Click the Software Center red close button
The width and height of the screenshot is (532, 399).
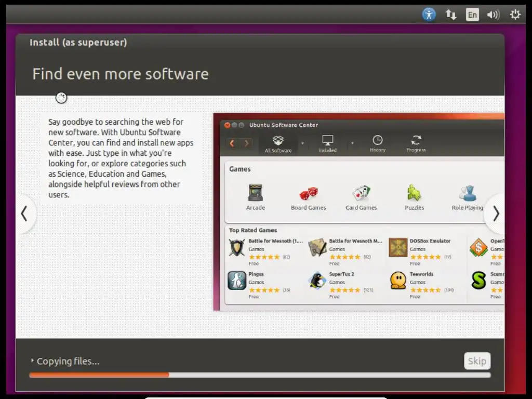(x=228, y=125)
